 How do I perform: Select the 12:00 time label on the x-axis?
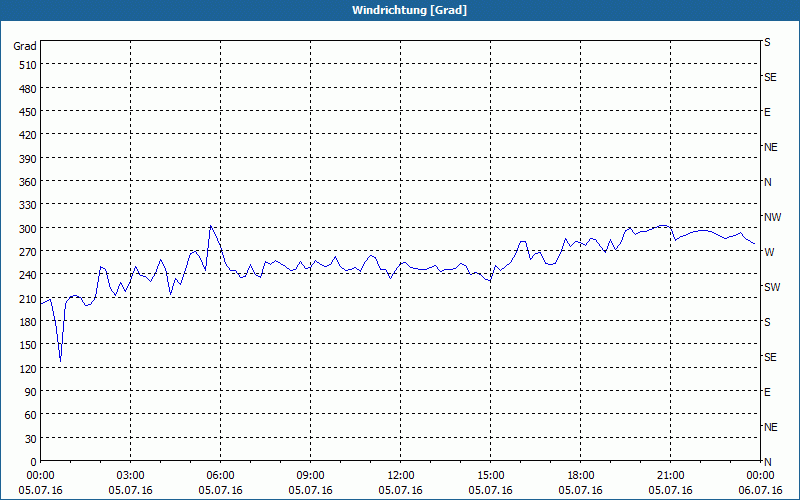coord(401,476)
